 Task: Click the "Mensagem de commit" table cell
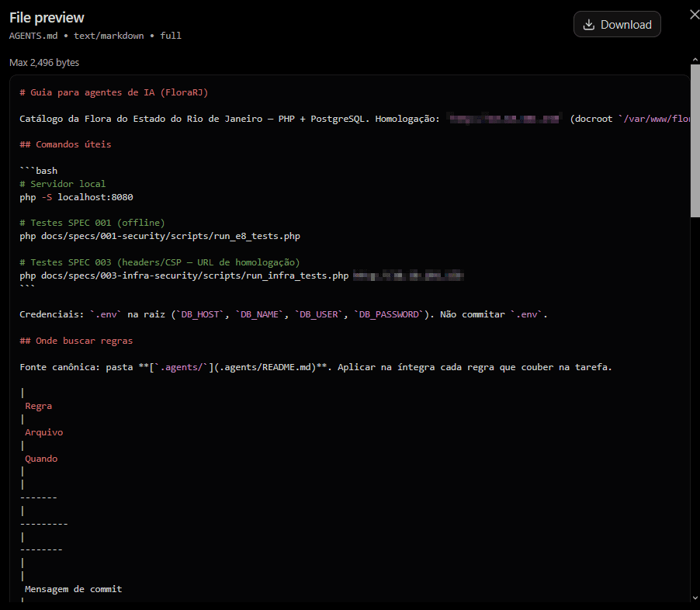pos(73,590)
